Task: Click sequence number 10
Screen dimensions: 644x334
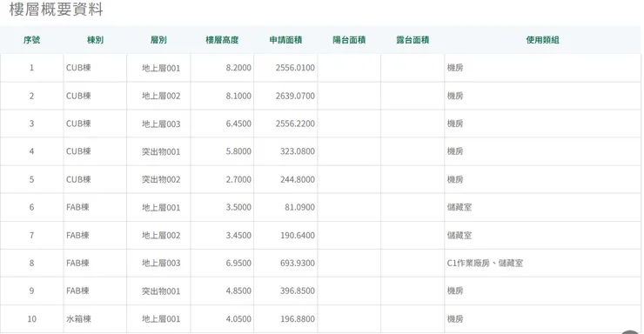Action: point(31,319)
